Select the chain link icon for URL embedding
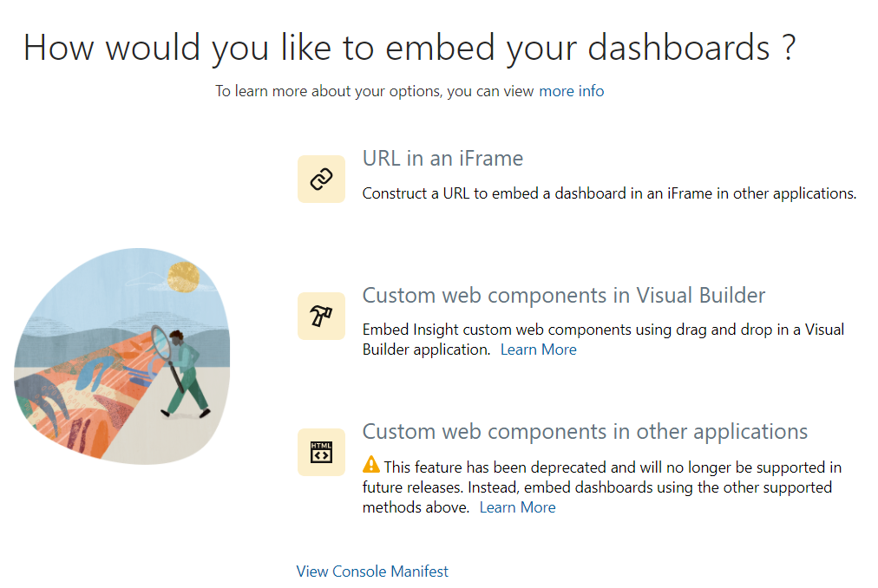The image size is (878, 588). (x=321, y=179)
